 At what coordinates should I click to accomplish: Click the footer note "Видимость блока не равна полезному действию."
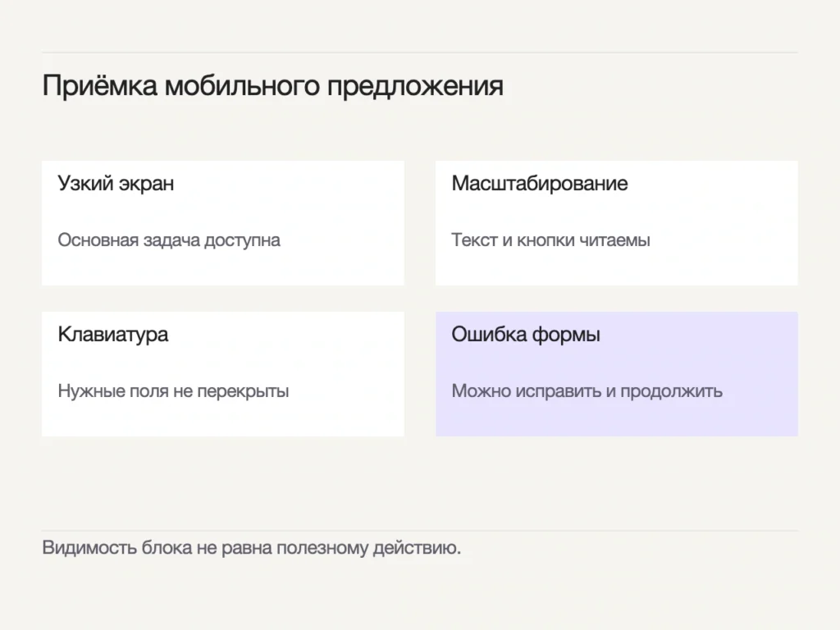click(x=252, y=547)
